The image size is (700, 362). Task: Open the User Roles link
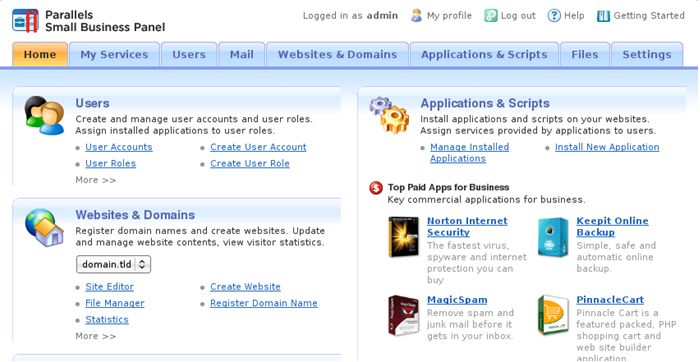tap(111, 163)
